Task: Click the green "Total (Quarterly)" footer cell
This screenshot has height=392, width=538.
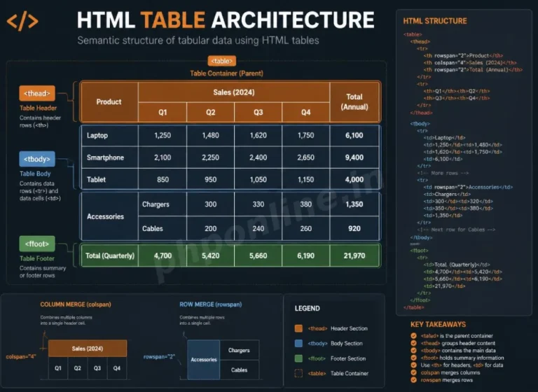Action: coord(110,255)
